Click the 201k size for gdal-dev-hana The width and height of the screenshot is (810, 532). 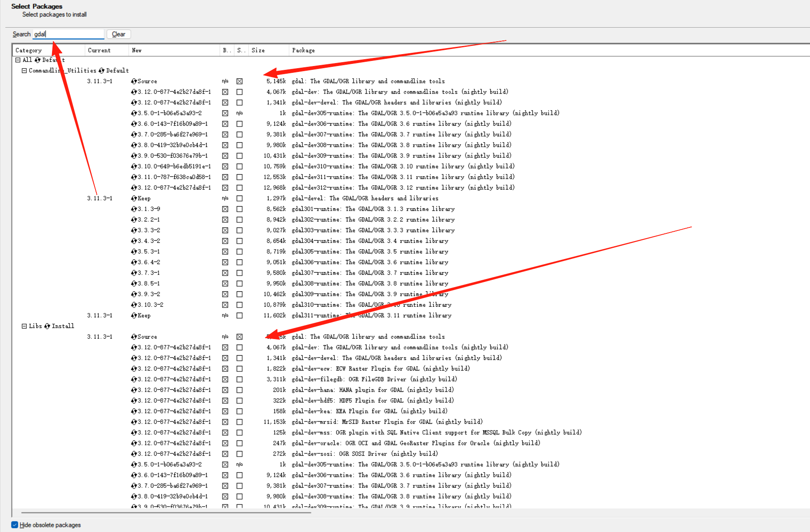280,390
